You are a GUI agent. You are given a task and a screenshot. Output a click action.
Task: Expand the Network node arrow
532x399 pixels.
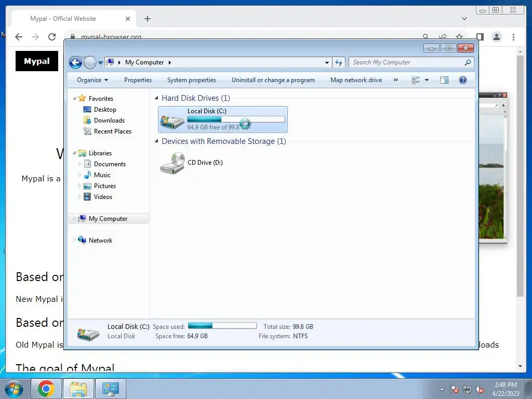tap(74, 241)
